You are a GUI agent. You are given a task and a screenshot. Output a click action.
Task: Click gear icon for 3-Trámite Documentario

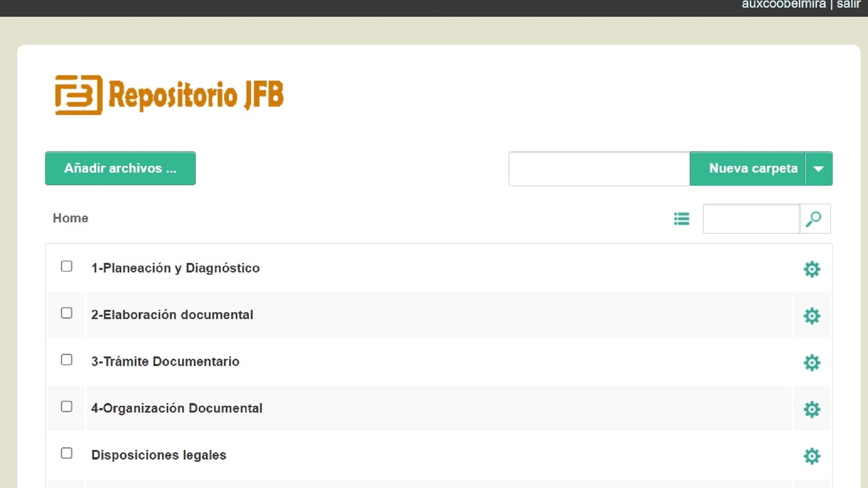[x=811, y=362]
